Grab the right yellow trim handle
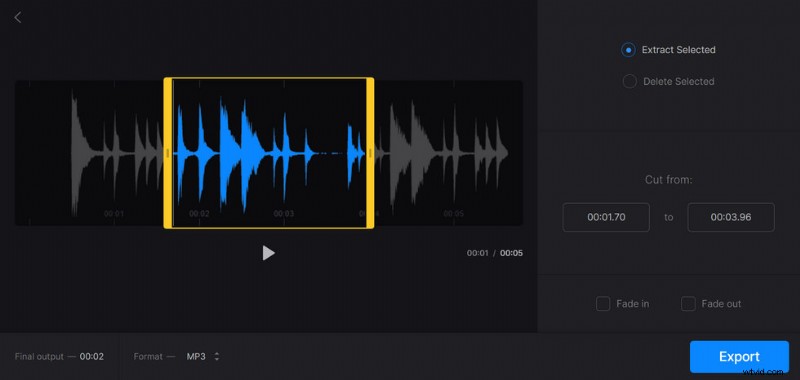The width and height of the screenshot is (800, 380). [x=370, y=153]
